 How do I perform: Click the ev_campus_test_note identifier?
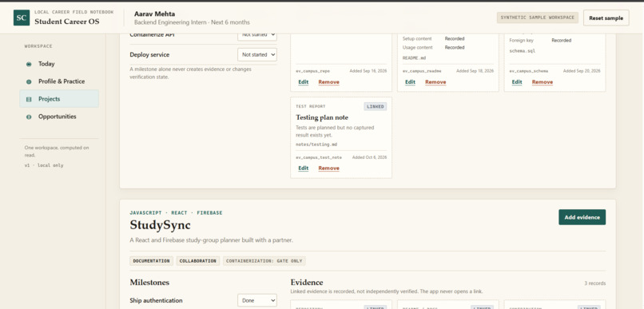pyautogui.click(x=319, y=157)
